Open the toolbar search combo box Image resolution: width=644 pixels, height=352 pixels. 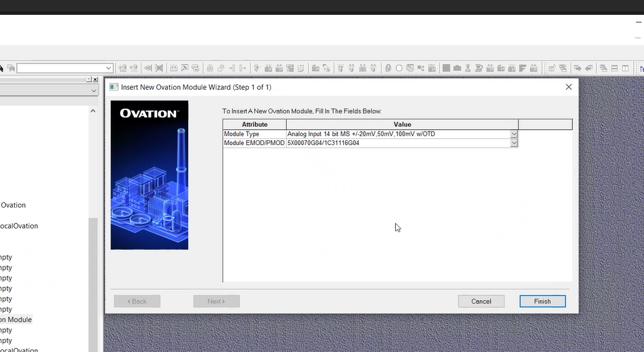tap(109, 68)
